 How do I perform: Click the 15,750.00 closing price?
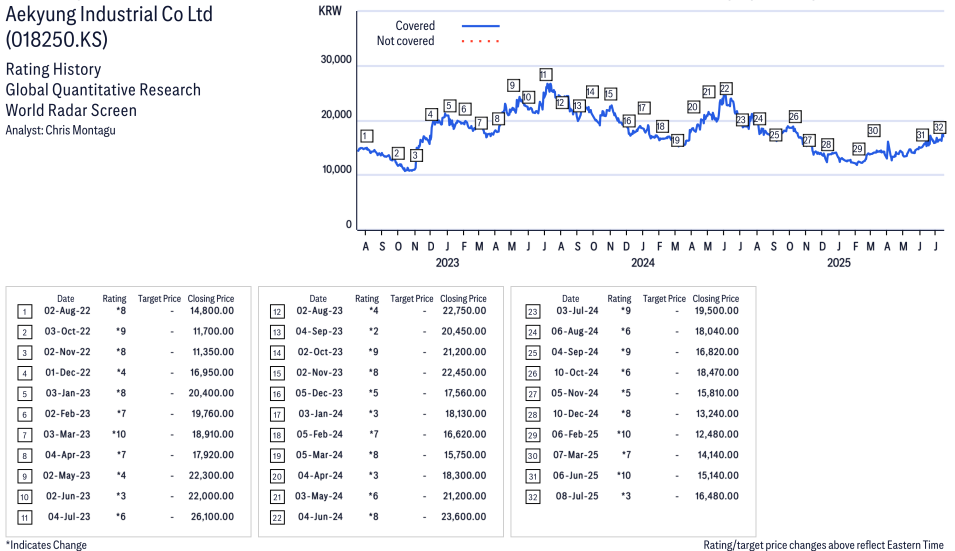point(465,455)
